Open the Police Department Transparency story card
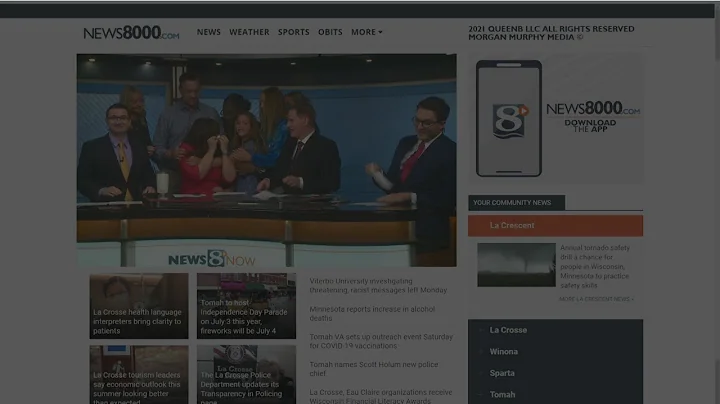Screen dimensions: 720x404 point(246,375)
